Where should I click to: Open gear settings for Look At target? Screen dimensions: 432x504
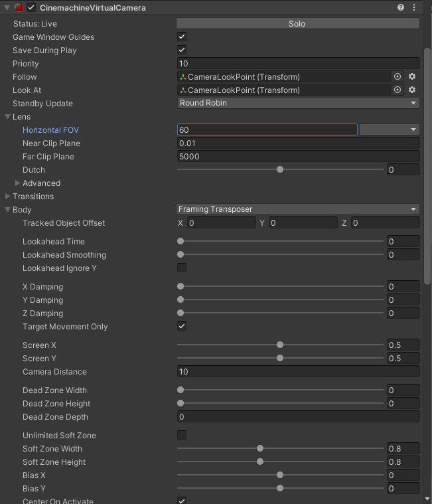(x=412, y=90)
